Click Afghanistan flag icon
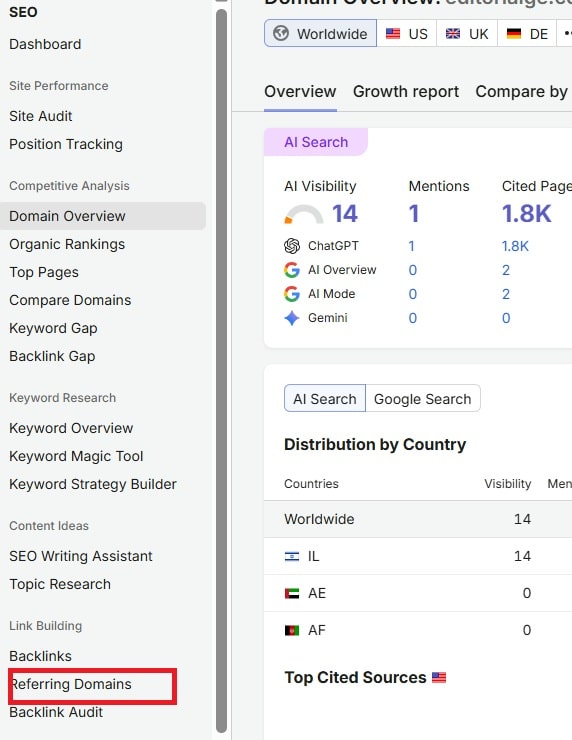 [292, 631]
